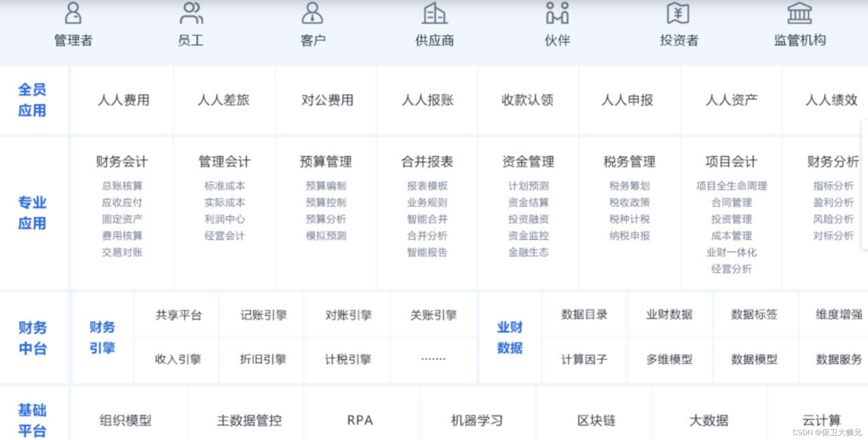Click the 管理者 manager icon

click(73, 13)
